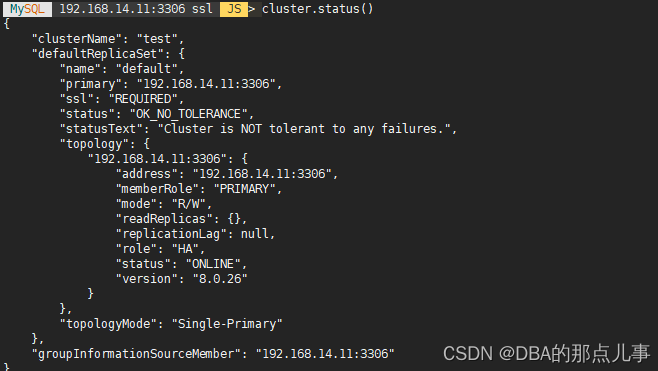Click the topology key's opening brace
658x371 pixels.
[x=146, y=144]
